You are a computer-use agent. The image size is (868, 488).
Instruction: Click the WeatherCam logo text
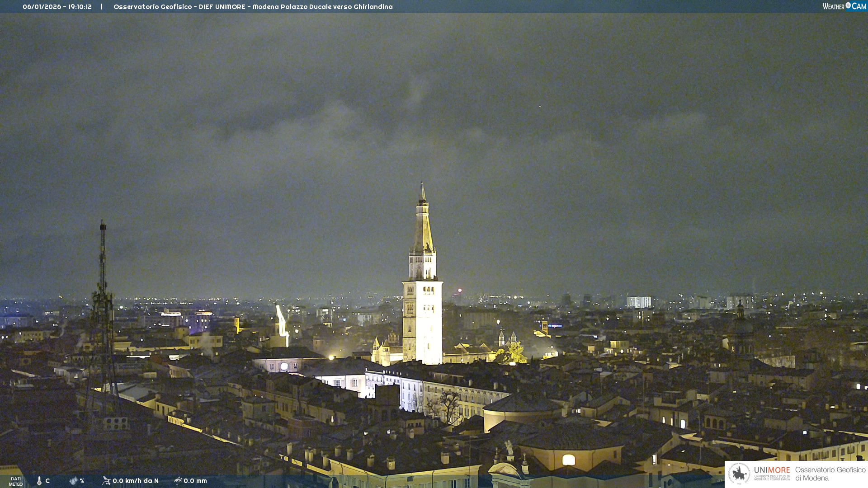point(834,6)
